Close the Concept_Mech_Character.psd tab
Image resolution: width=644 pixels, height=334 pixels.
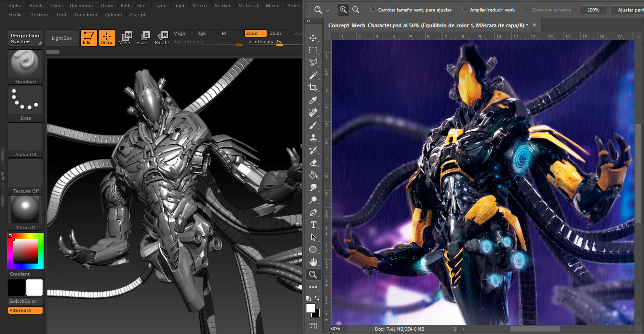534,25
